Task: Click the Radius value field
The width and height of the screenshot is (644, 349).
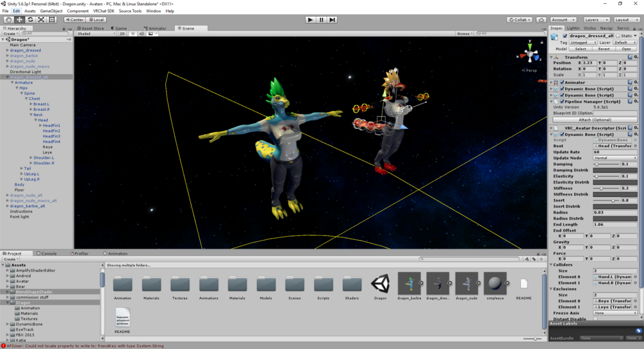Action: [x=615, y=212]
